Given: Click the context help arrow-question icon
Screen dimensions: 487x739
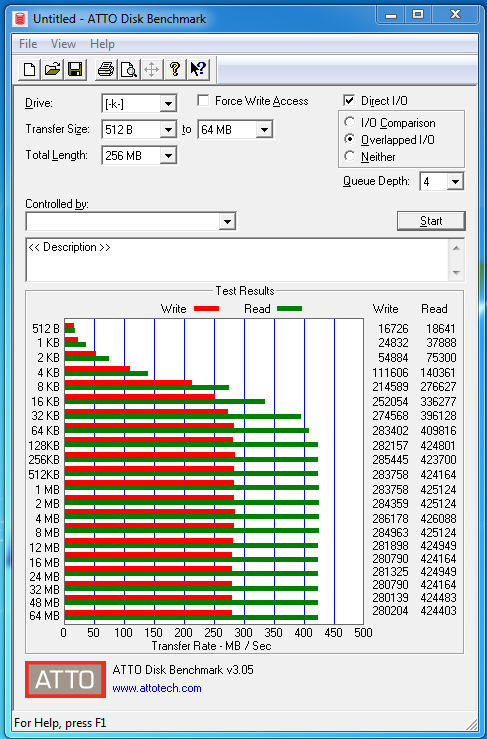Looking at the screenshot, I should pos(198,69).
